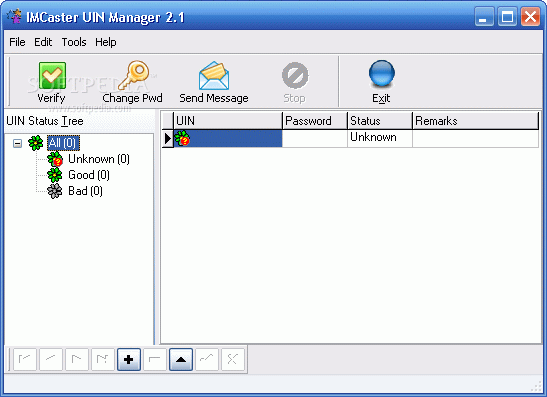The image size is (547, 397).
Task: Click the Next record navigator button
Action: coord(77,359)
